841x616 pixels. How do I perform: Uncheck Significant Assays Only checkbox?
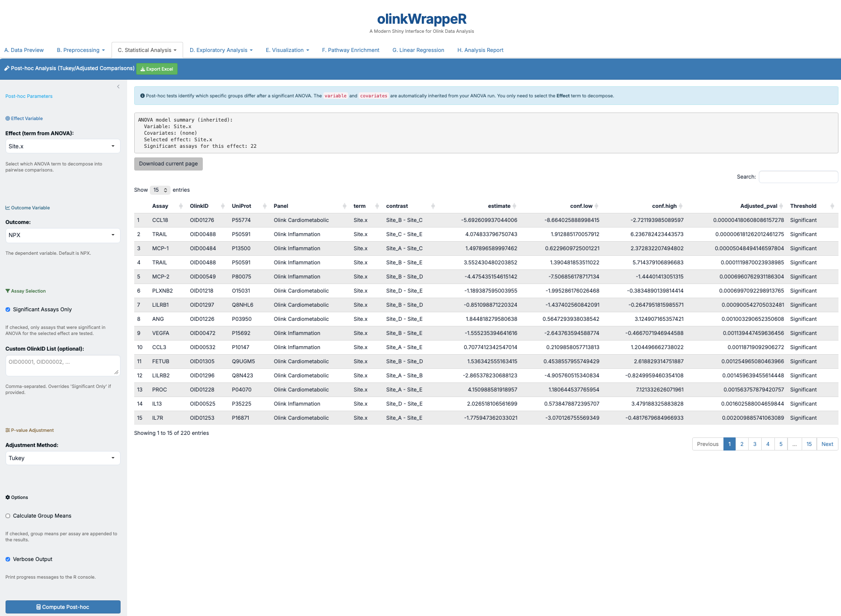tap(8, 310)
